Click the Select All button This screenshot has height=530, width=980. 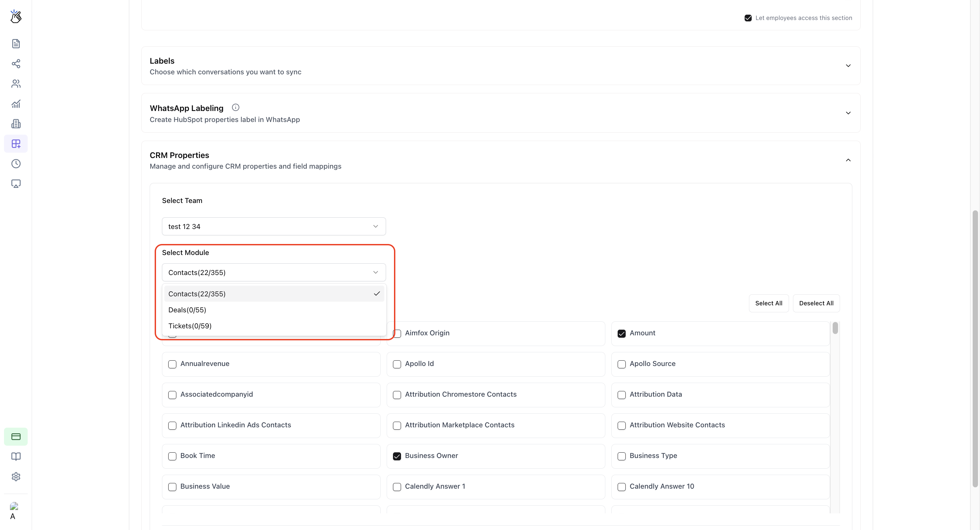[768, 303]
